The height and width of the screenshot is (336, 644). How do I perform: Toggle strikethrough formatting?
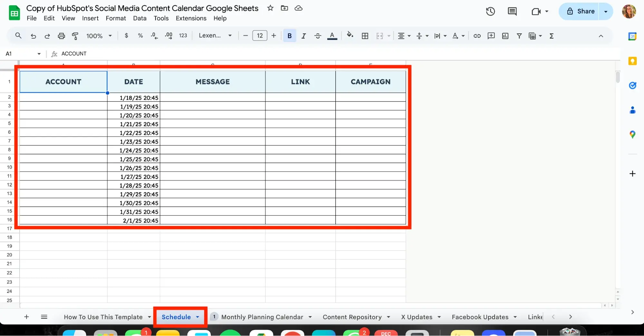coord(318,36)
